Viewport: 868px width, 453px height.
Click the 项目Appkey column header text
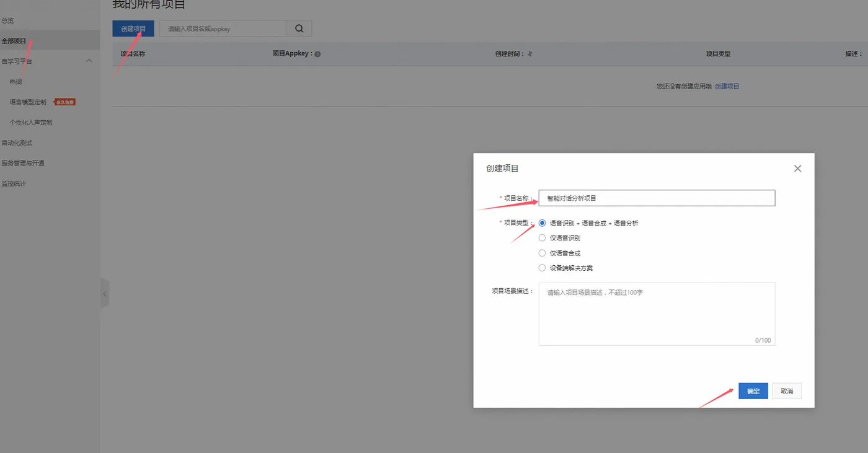click(x=292, y=54)
